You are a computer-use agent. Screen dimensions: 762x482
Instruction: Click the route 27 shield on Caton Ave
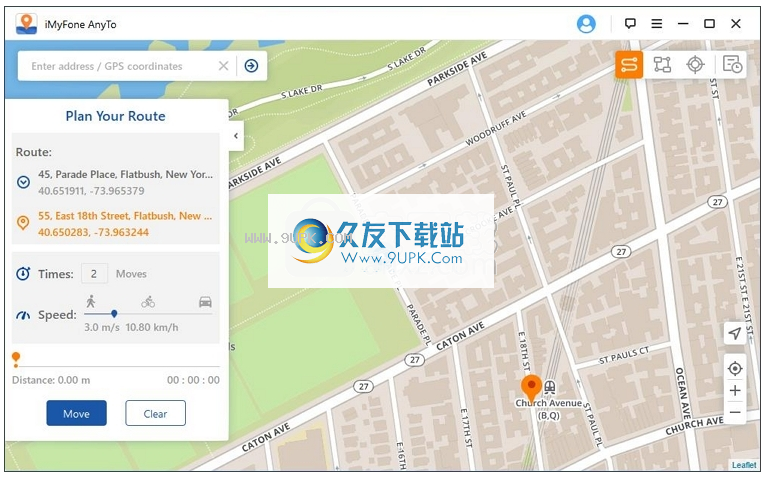coord(414,360)
